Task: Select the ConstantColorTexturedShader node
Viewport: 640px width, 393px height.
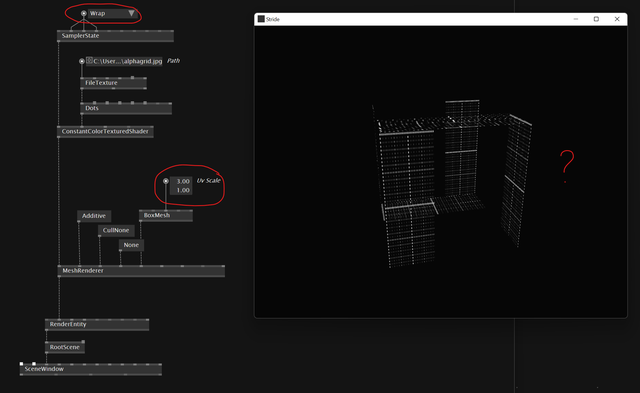Action: (x=105, y=131)
